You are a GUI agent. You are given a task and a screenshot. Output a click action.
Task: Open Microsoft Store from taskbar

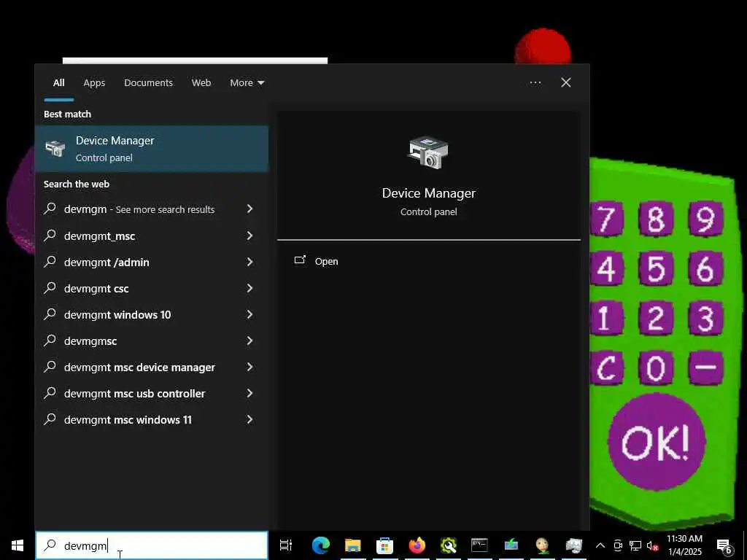(x=384, y=545)
